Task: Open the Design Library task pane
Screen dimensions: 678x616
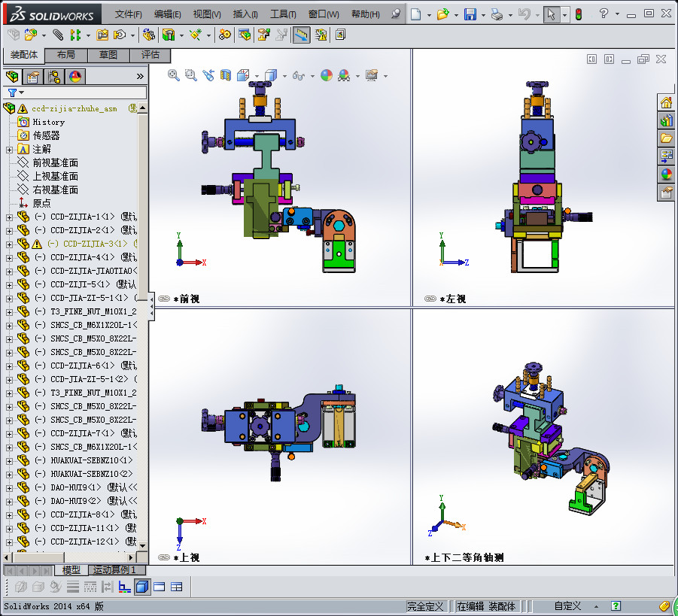Action: pos(666,120)
